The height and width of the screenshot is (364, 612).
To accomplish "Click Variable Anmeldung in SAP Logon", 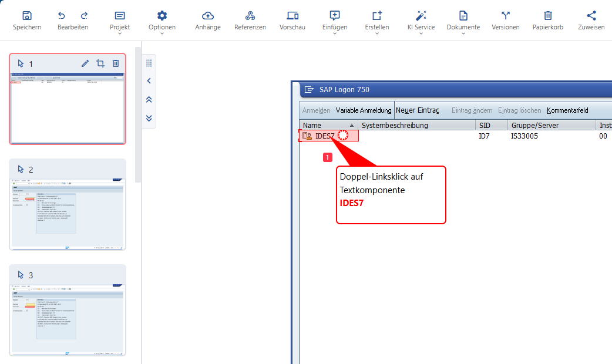I will (364, 110).
